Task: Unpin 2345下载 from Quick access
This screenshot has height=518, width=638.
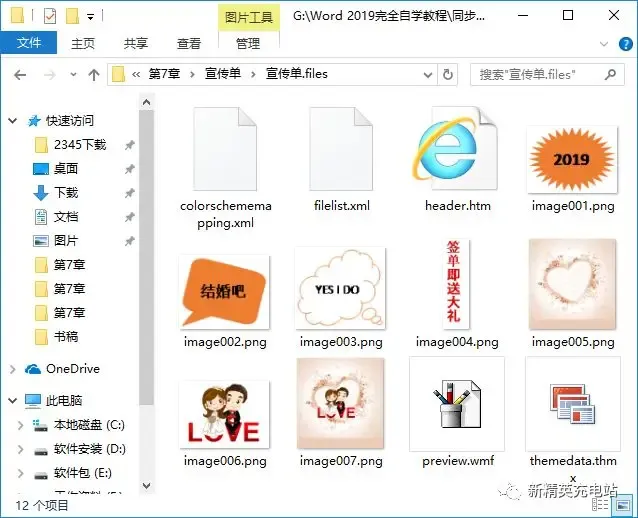Action: click(129, 144)
